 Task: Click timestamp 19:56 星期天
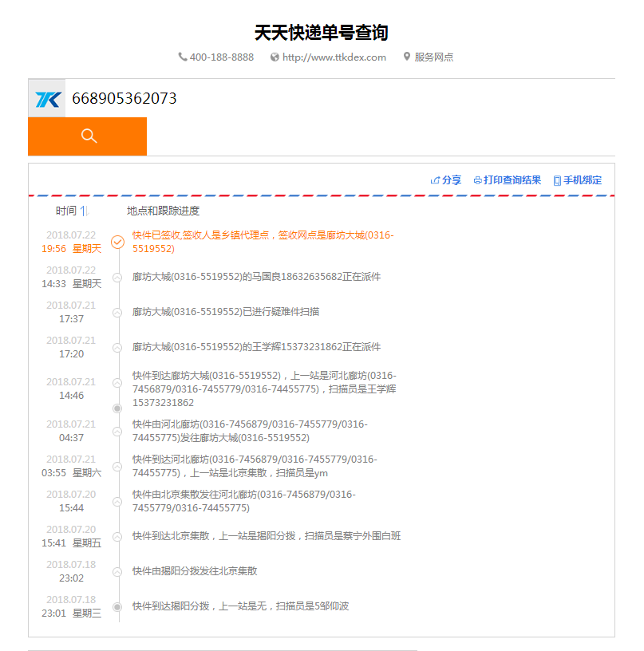point(71,249)
